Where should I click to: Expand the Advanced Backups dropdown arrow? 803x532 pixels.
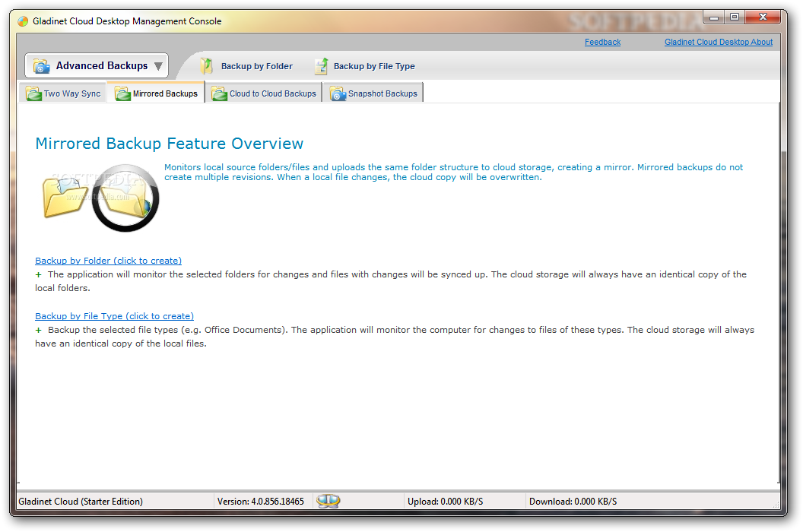[x=158, y=66]
